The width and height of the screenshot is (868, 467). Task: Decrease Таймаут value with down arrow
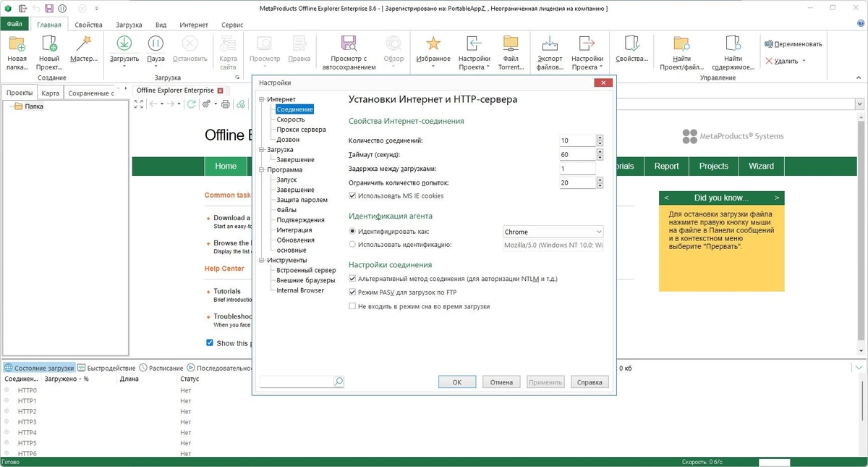tap(600, 158)
